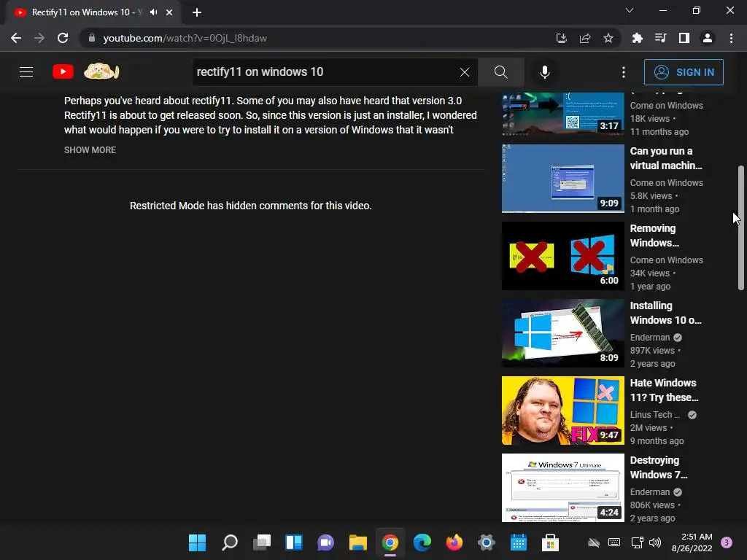Open the 3:17 video thumbnail
This screenshot has height=560, width=747.
click(562, 113)
